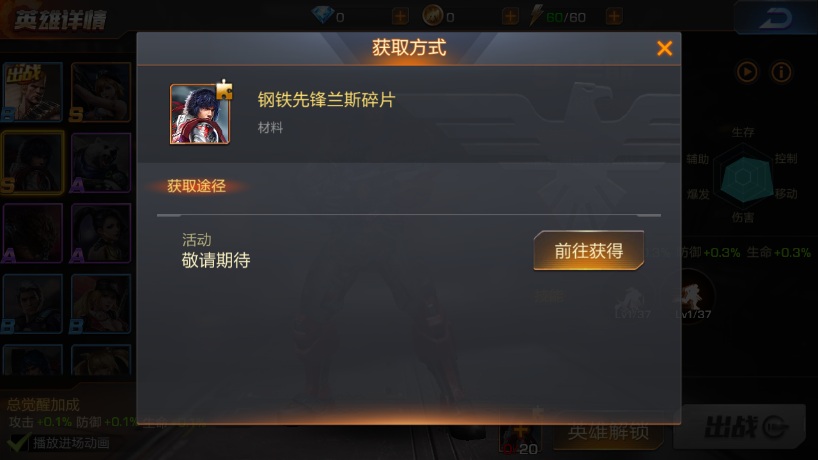The image size is (818, 460).
Task: Select the 出战 hero portrait ranked B
Action: click(x=32, y=92)
